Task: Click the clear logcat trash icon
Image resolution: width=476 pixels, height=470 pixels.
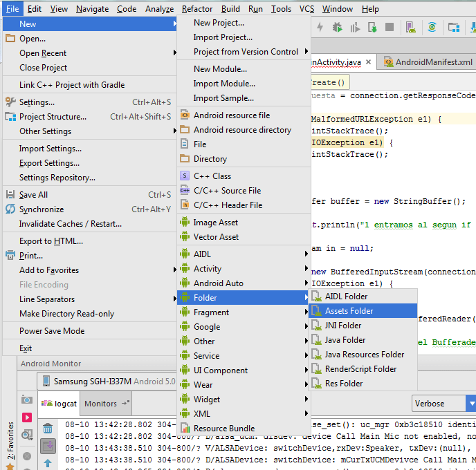Action: tap(48, 428)
